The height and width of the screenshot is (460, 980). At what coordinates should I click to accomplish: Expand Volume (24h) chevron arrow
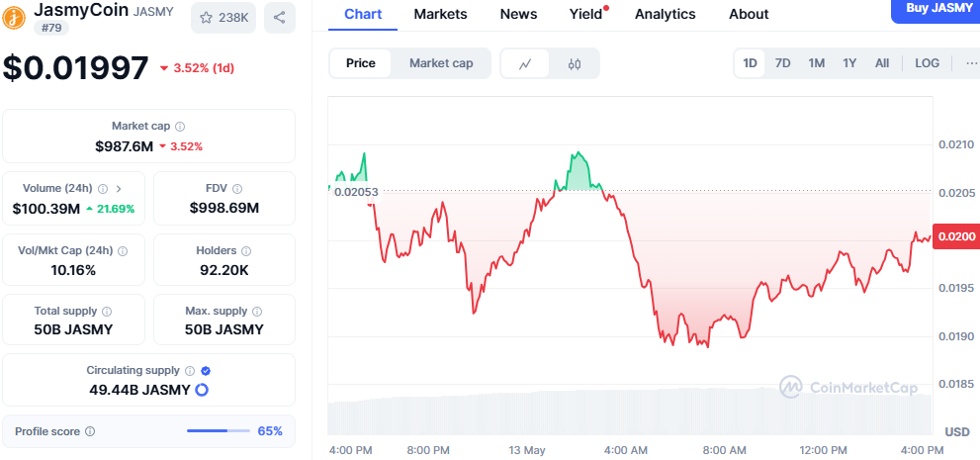point(119,188)
